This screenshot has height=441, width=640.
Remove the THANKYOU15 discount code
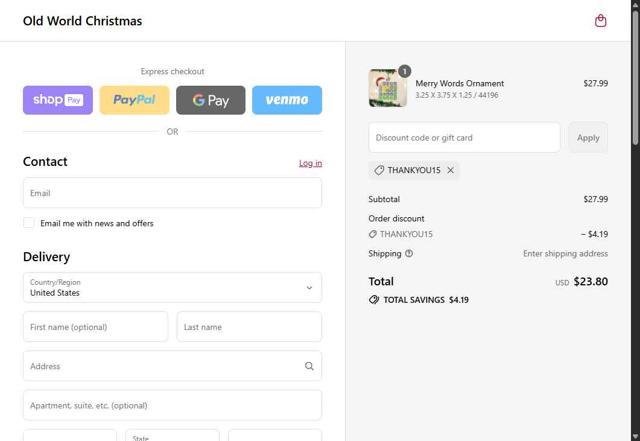450,170
